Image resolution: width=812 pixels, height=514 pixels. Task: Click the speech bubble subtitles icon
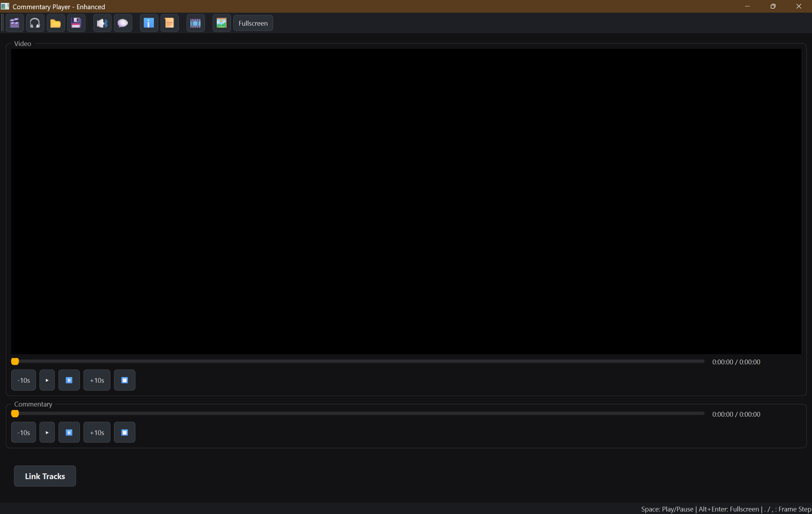point(123,23)
